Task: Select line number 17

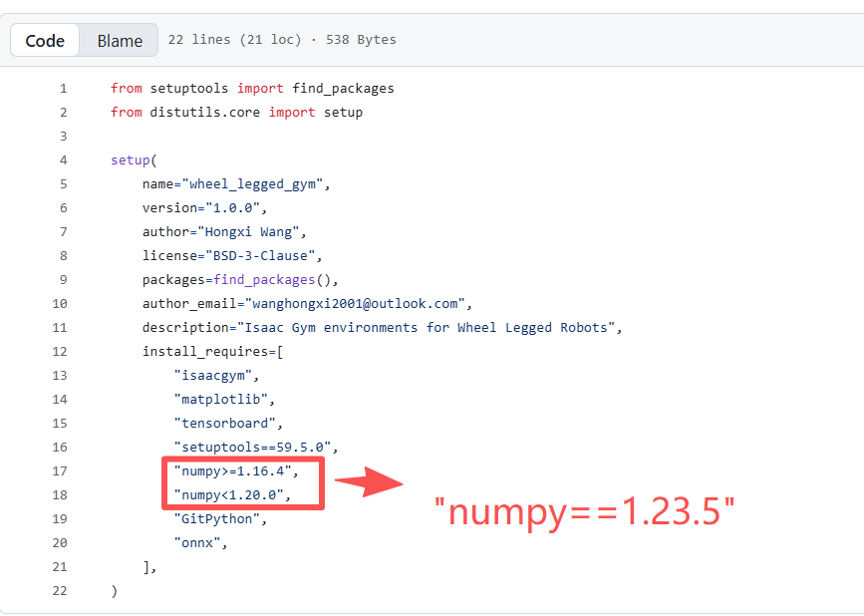Action: click(x=60, y=471)
